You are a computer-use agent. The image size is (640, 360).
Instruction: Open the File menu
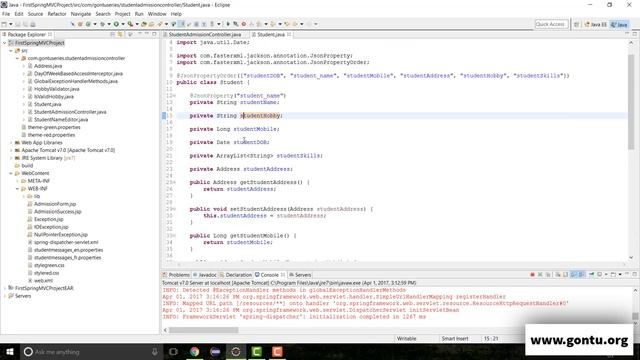[6, 14]
